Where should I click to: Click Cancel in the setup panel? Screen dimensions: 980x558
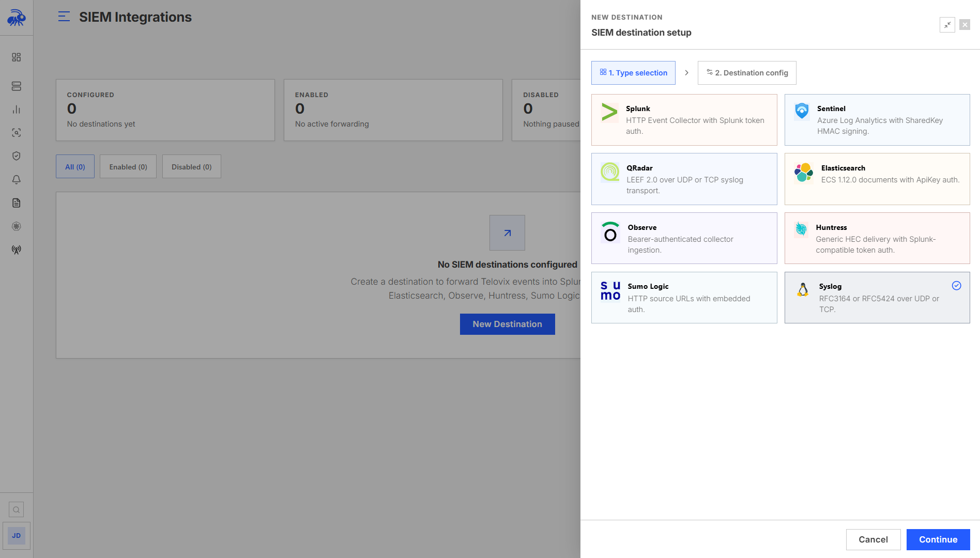(874, 539)
